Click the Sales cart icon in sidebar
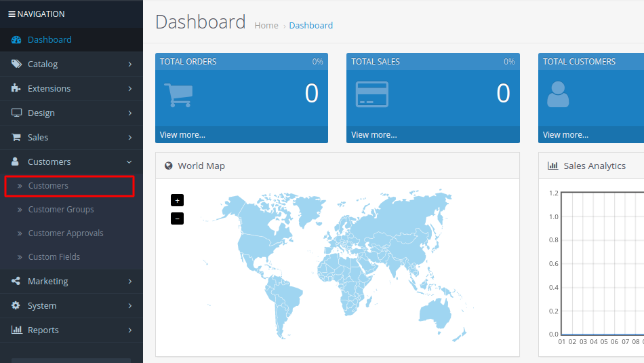The image size is (644, 363). pyautogui.click(x=16, y=137)
